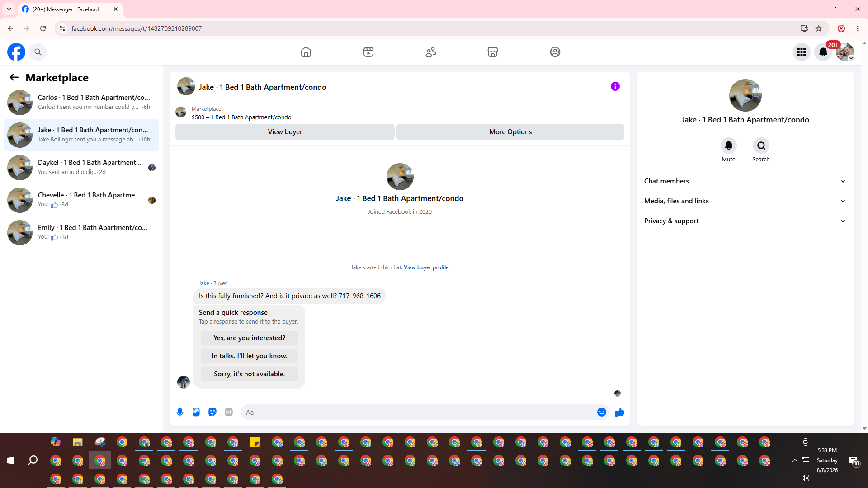The image size is (868, 488).
Task: Open the $500 1 Bed 1 Bath listing link
Action: coord(241,117)
